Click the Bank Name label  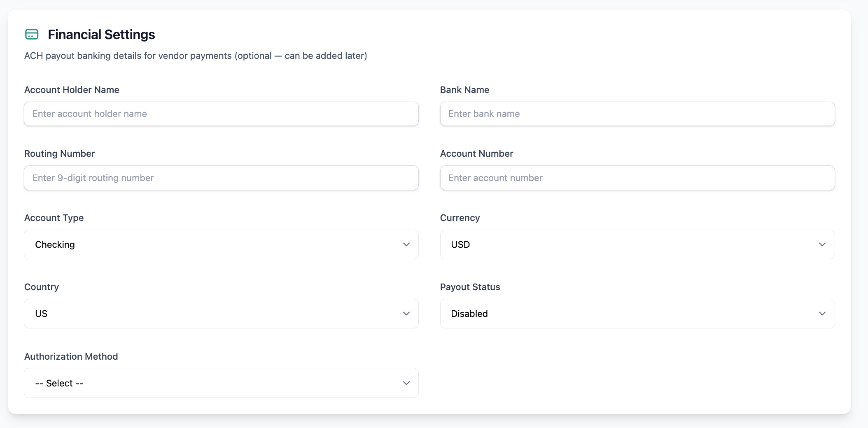coord(464,90)
